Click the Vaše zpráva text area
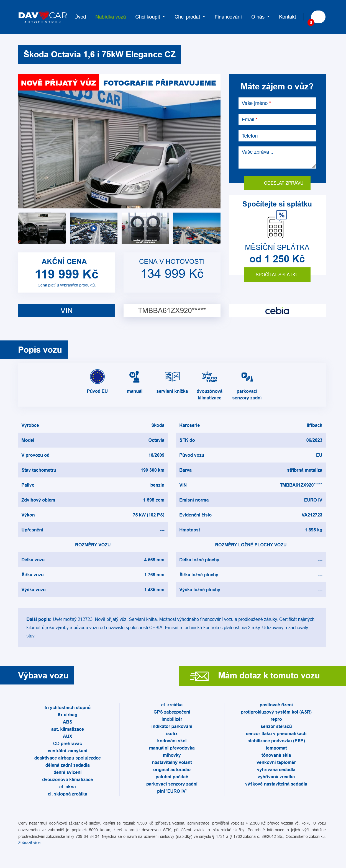 277,157
